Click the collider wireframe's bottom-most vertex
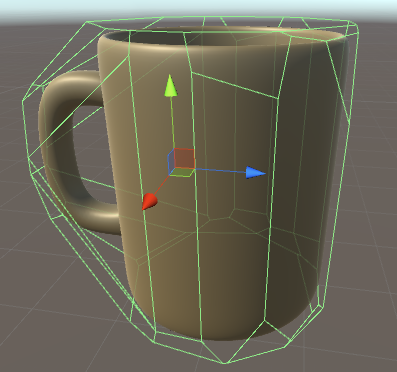The width and height of the screenshot is (397, 372). 226,363
